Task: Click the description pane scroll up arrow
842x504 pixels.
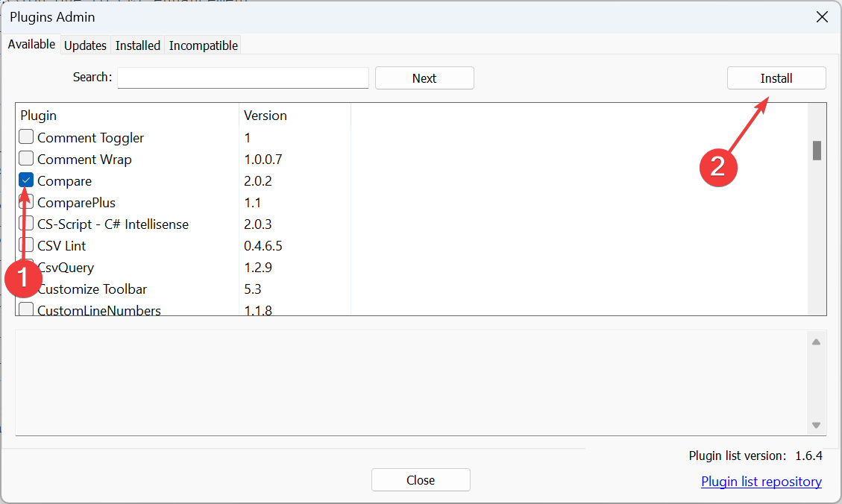Action: [816, 342]
